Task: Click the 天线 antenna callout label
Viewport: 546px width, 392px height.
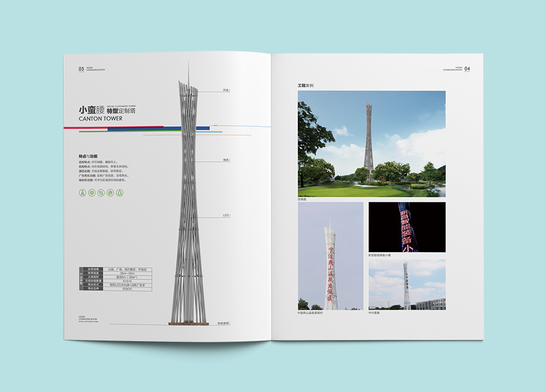Action: click(226, 90)
